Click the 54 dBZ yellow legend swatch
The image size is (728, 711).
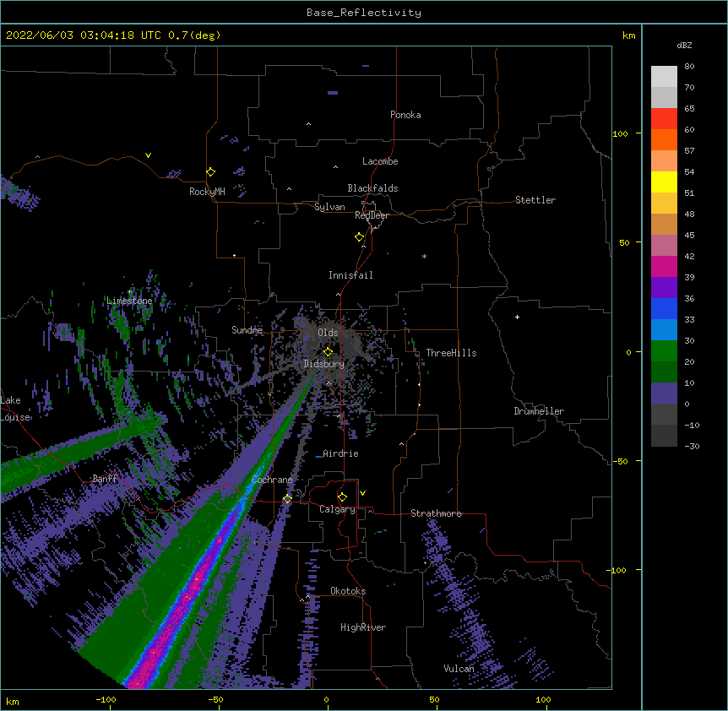[x=664, y=182]
